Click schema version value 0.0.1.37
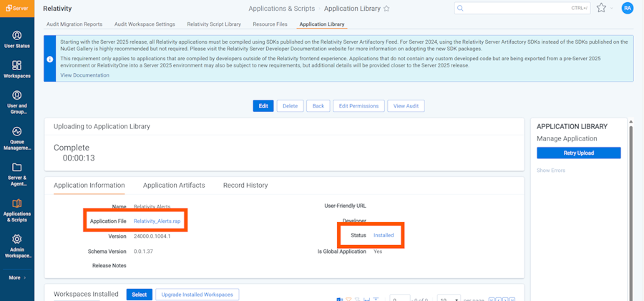The image size is (644, 301). pos(143,252)
